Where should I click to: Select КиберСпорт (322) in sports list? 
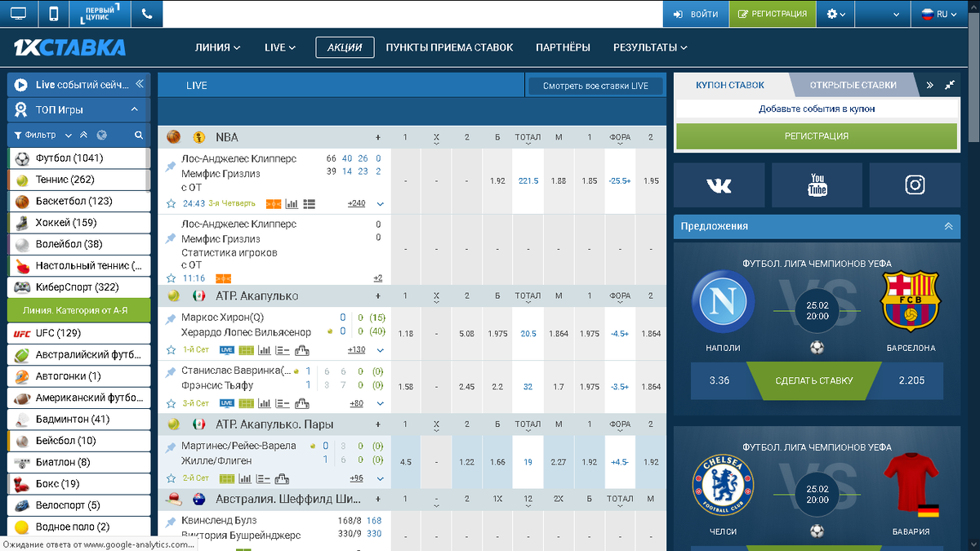79,287
